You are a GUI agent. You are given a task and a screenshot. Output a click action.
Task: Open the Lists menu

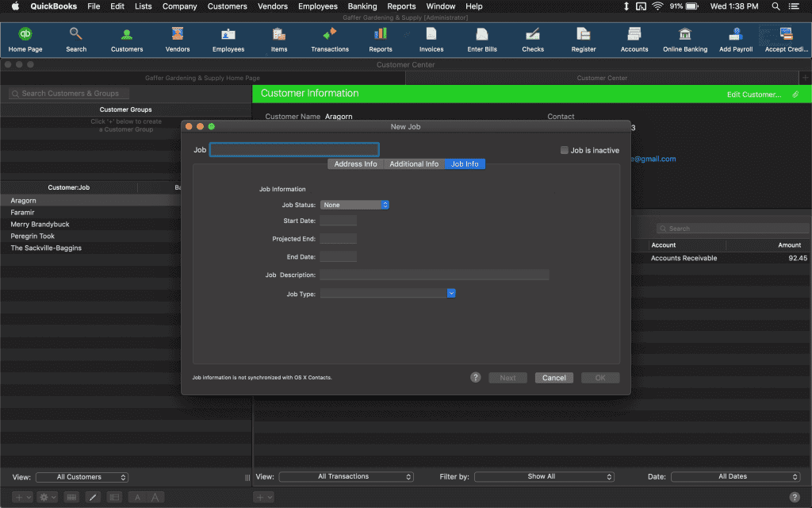click(143, 6)
